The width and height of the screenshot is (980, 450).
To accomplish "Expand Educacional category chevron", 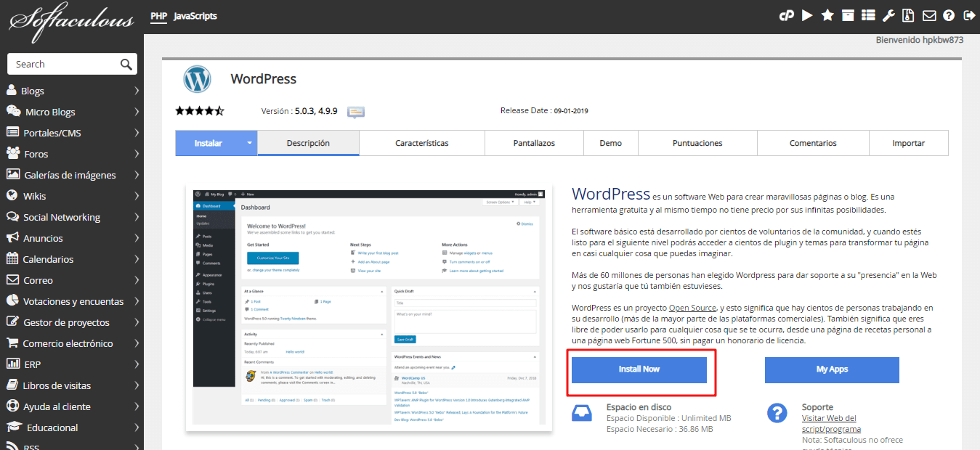I will 137,427.
